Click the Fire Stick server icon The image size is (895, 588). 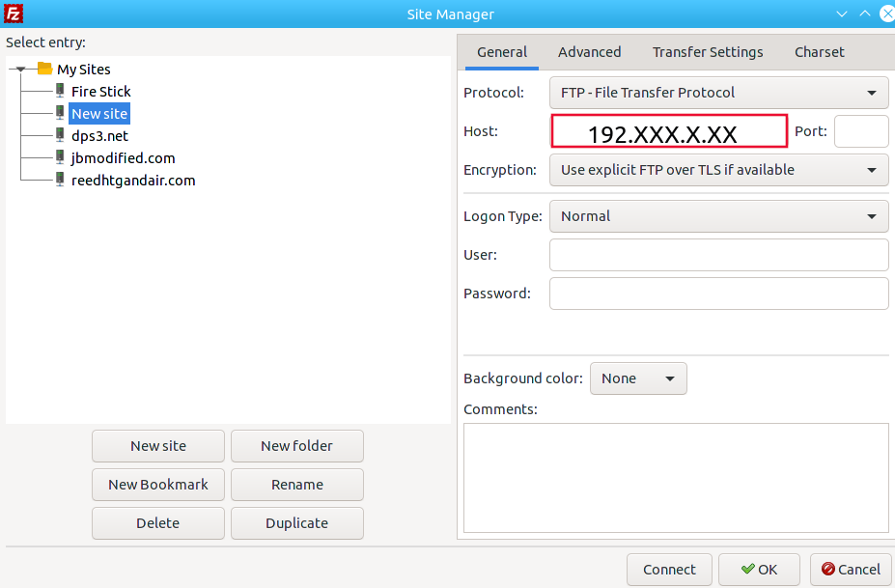[x=60, y=90]
